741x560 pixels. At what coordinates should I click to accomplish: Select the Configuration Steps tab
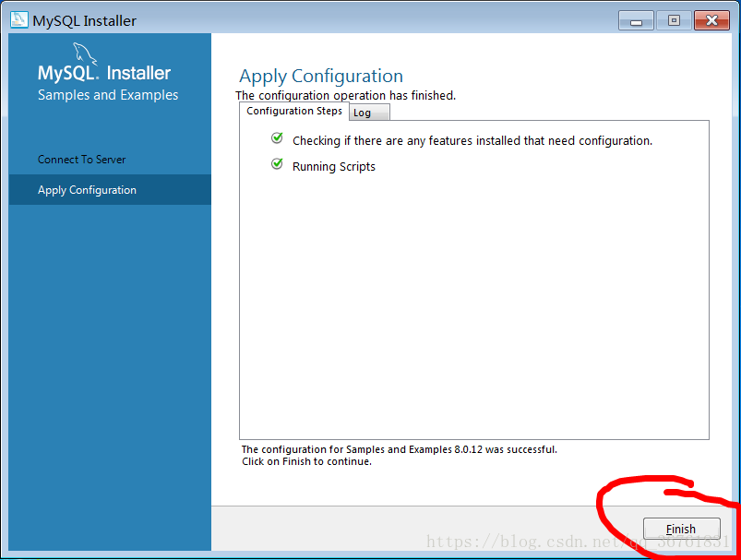pos(294,111)
